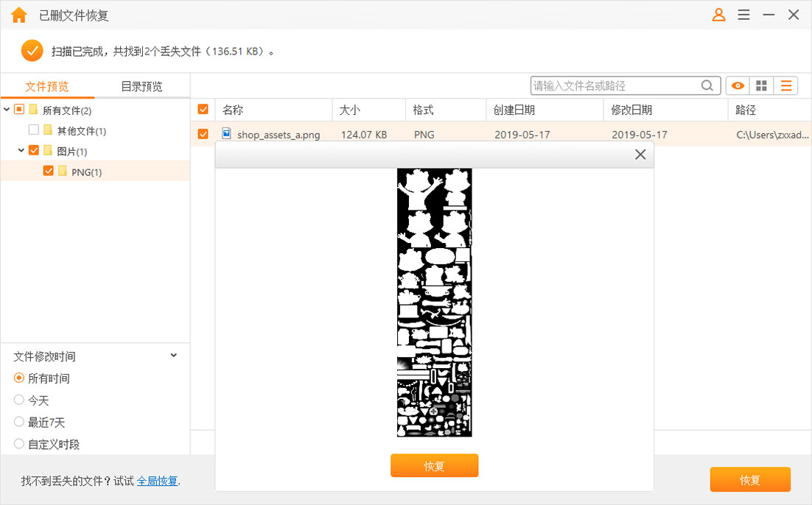Switch to the 目录预览 tab
Screen dimensions: 812x505
click(140, 85)
